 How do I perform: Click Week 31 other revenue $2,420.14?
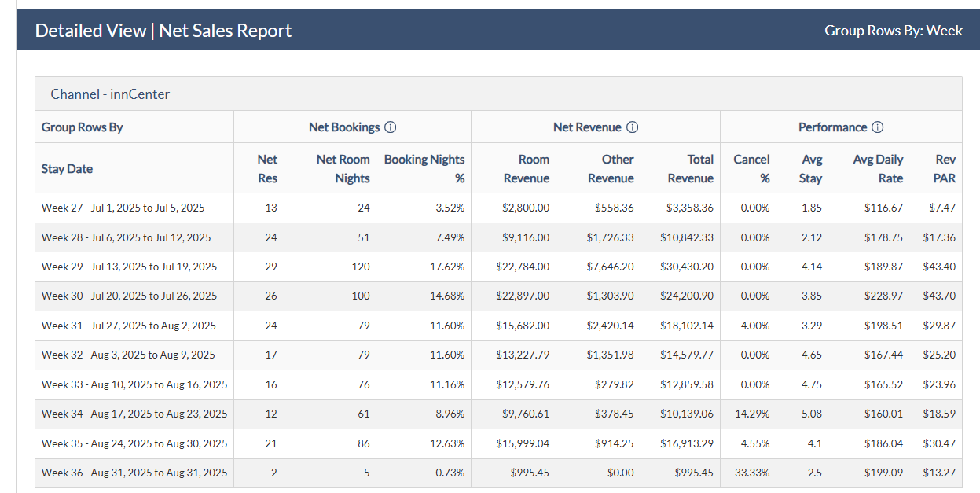coord(610,326)
